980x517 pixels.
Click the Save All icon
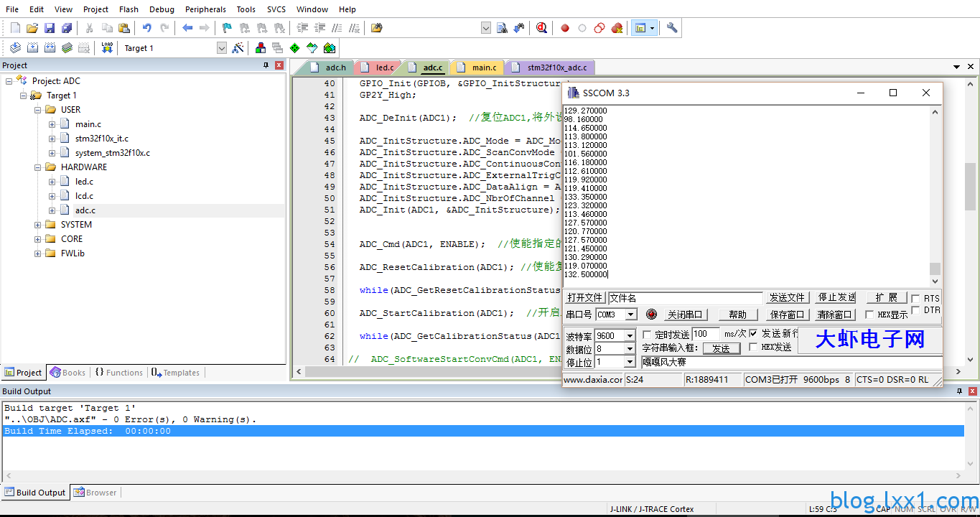[67, 28]
